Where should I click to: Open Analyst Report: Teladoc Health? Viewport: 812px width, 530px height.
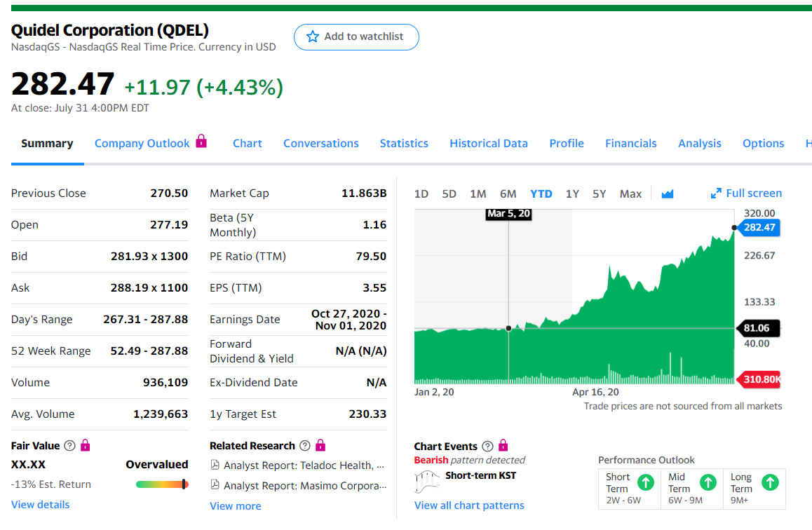pyautogui.click(x=304, y=466)
